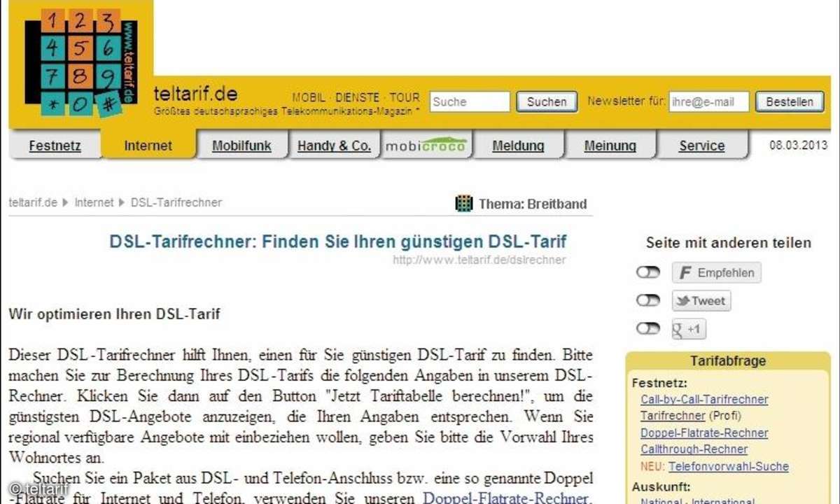Open the Telefonvorwahl-Suche link
The height and width of the screenshot is (504, 840).
point(729,466)
